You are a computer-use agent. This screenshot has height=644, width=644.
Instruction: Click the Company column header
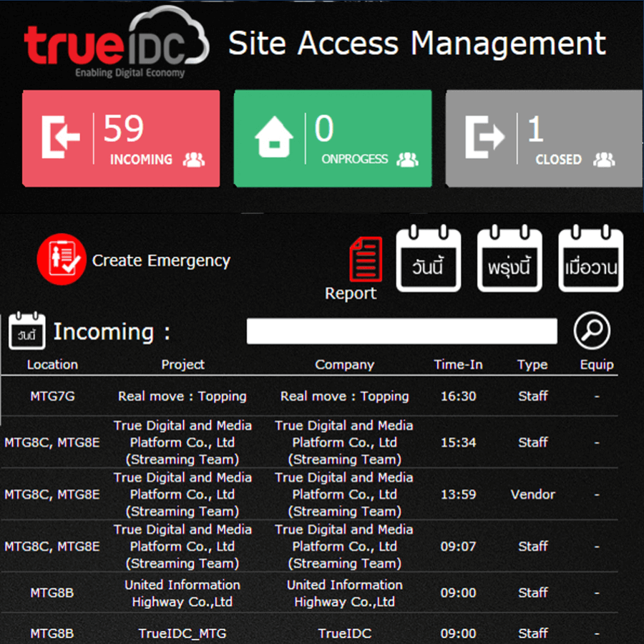coord(345,365)
